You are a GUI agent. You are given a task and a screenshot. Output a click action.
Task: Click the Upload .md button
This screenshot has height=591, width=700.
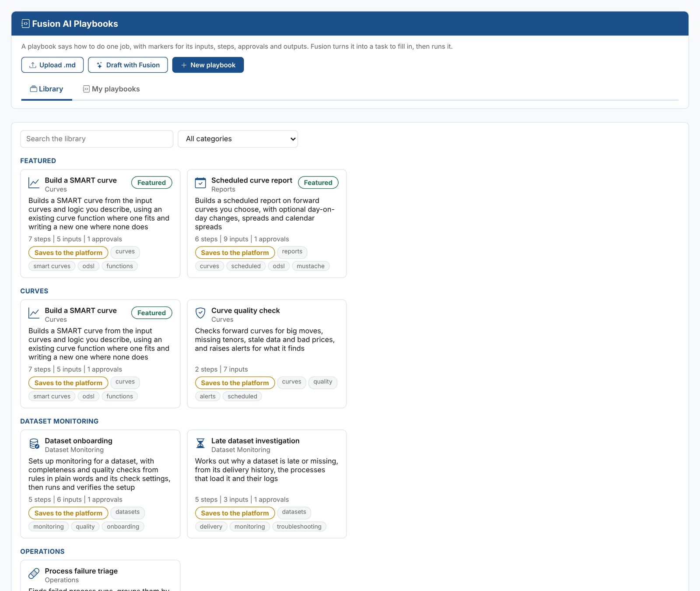(x=52, y=65)
